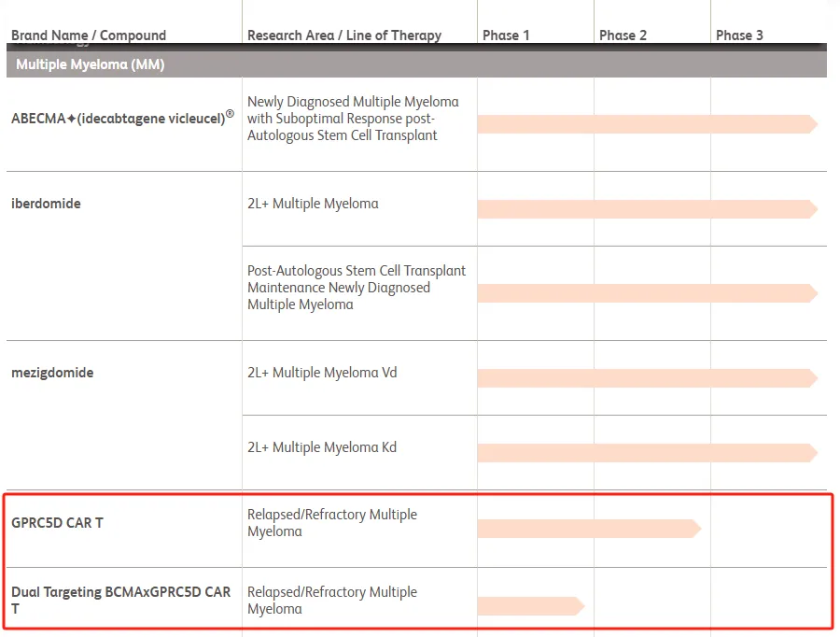Select the Phase 2 column header
The width and height of the screenshot is (840, 637).
pos(623,35)
